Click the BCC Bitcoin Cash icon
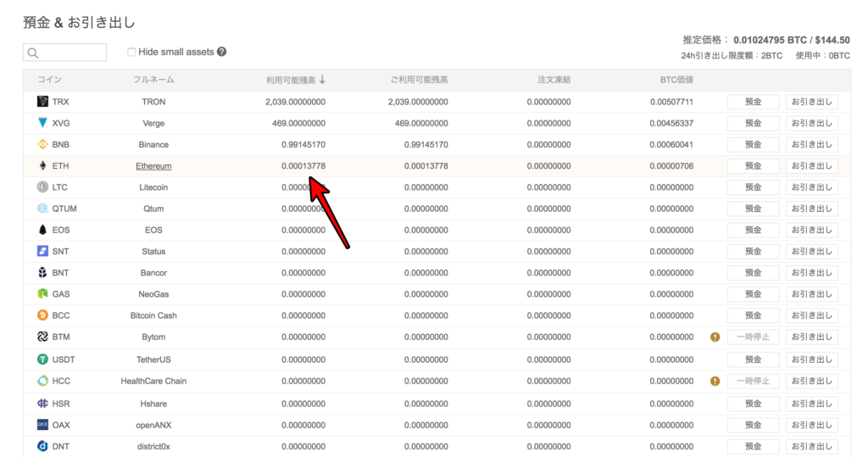This screenshot has width=868, height=457. (x=42, y=315)
